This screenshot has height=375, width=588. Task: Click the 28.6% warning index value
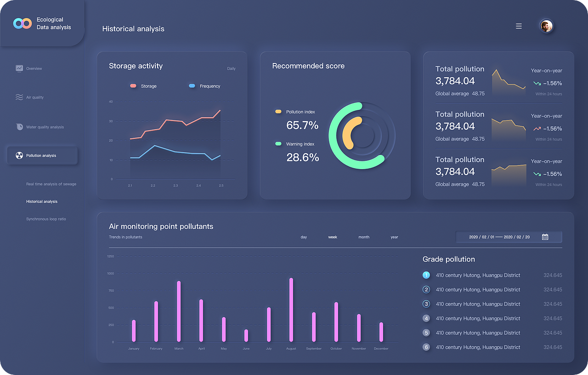[x=303, y=158]
